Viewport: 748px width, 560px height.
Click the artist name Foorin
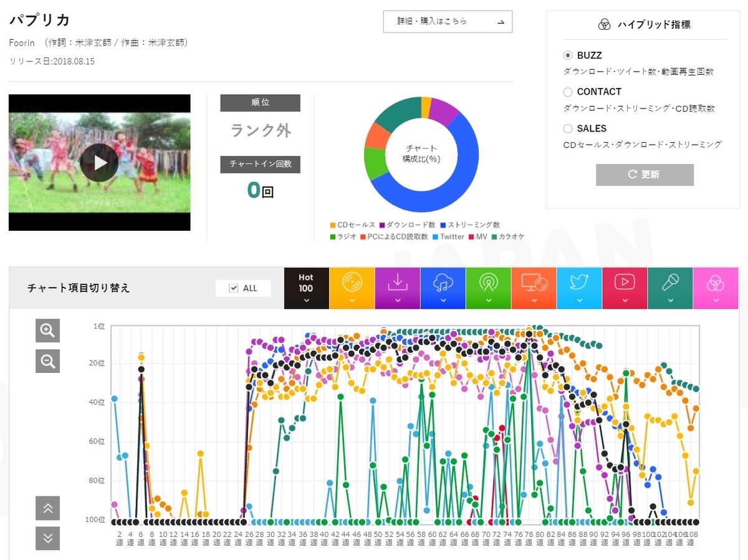pos(22,43)
